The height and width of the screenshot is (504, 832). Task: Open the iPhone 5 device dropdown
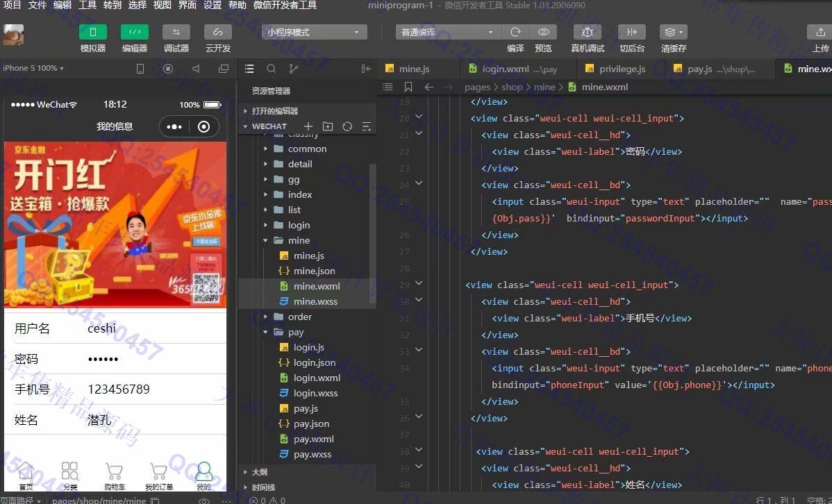[33, 69]
